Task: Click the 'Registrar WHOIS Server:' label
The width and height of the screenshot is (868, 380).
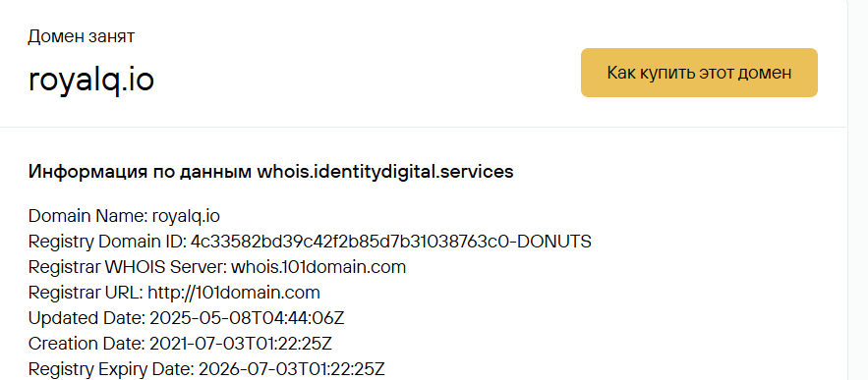Action: click(128, 267)
